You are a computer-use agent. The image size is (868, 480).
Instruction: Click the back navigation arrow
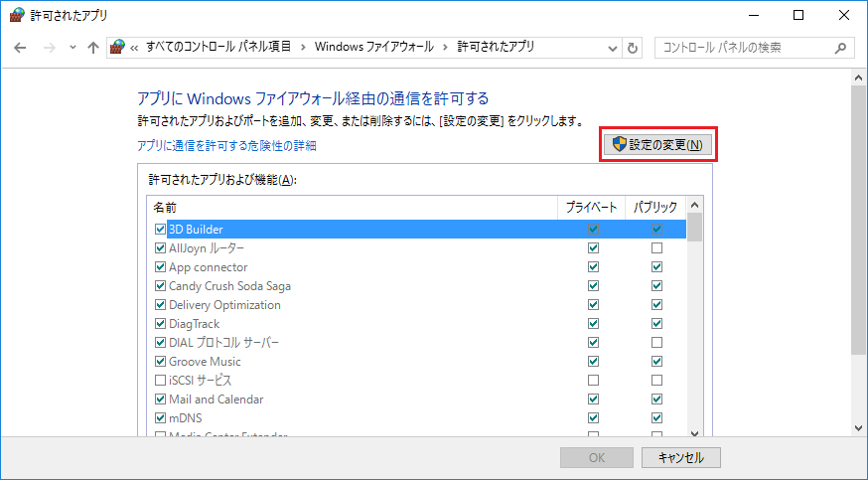(x=20, y=48)
